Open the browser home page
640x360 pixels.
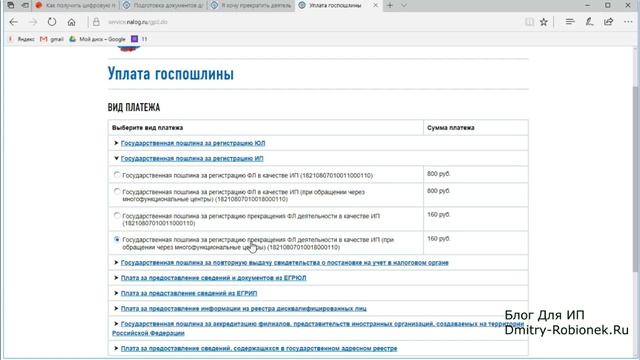pyautogui.click(x=71, y=22)
